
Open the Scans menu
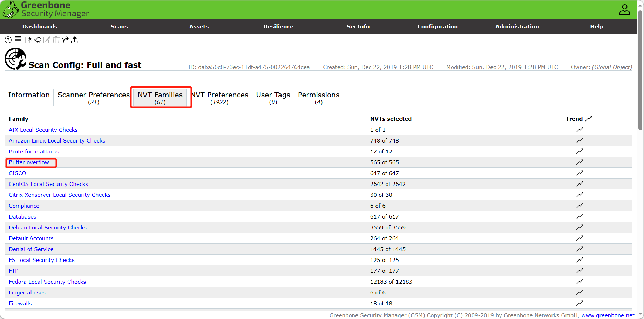(119, 27)
